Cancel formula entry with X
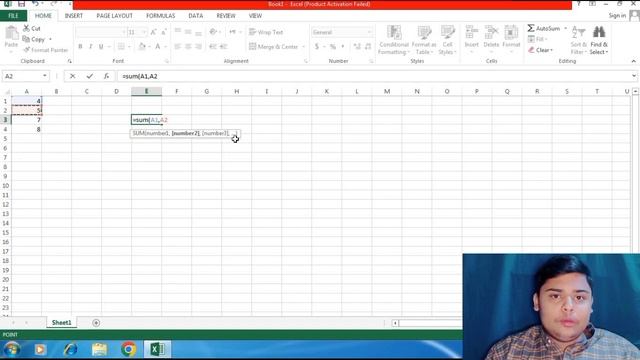 click(x=72, y=76)
